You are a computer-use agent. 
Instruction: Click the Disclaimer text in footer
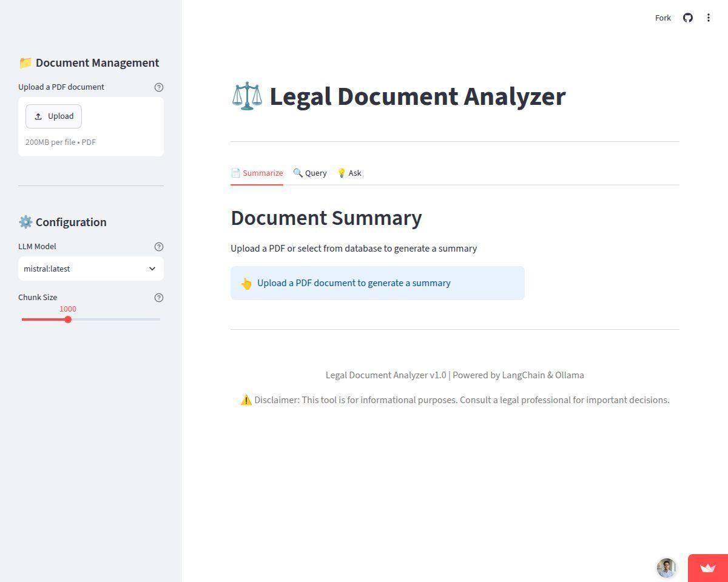click(455, 400)
